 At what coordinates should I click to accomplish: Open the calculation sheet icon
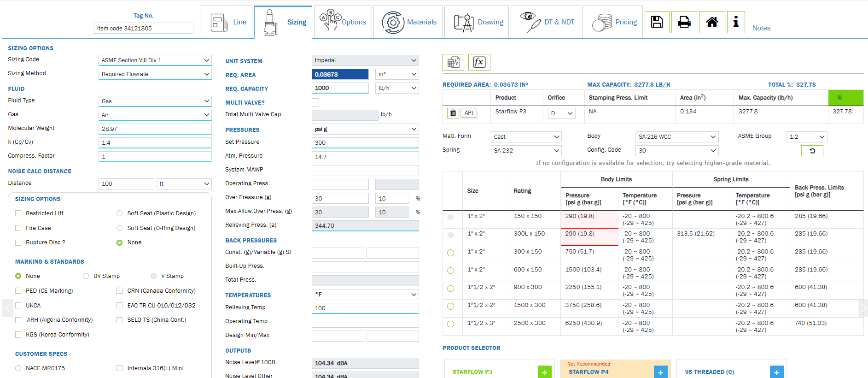tap(453, 62)
